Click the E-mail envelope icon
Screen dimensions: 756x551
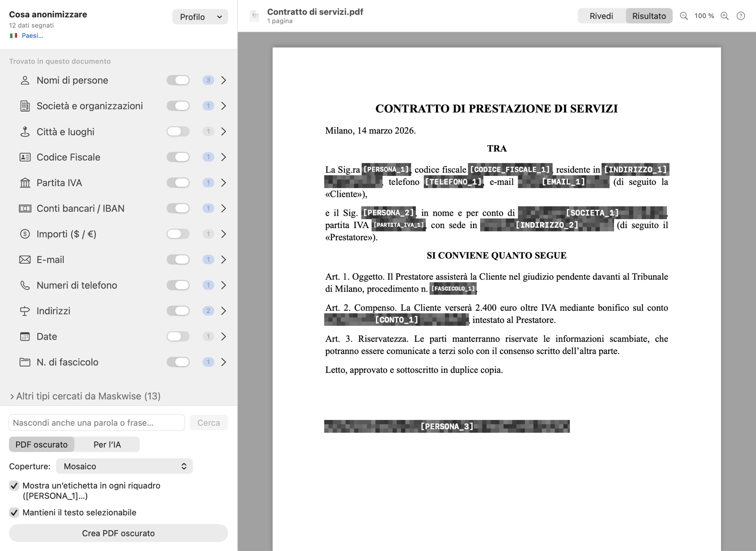click(x=25, y=260)
